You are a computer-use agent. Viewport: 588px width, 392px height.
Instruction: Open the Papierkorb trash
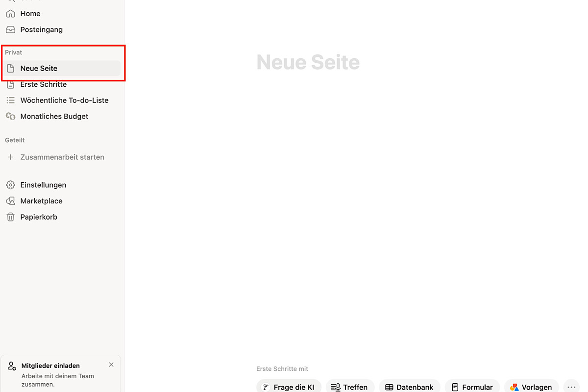tap(61, 217)
